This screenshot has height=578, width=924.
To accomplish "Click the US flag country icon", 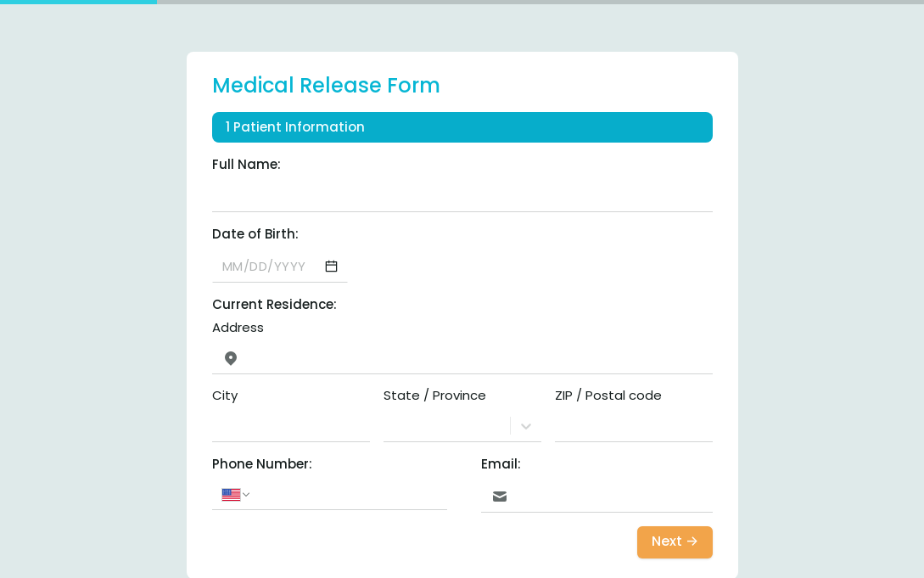I will click(x=231, y=494).
